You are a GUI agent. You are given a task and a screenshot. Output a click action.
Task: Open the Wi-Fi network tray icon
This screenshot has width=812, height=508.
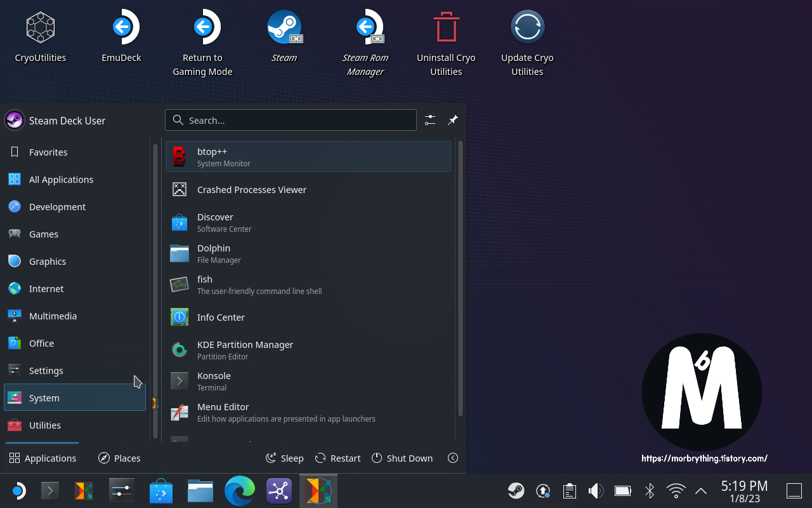tap(676, 490)
